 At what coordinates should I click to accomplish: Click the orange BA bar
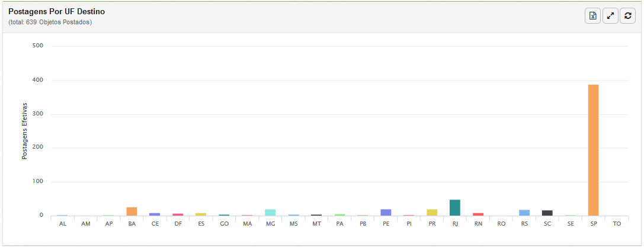(132, 211)
